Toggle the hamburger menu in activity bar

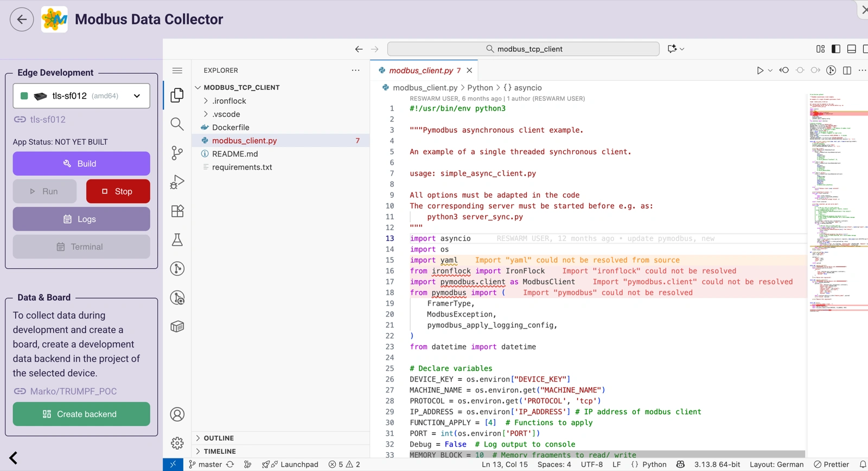[177, 70]
